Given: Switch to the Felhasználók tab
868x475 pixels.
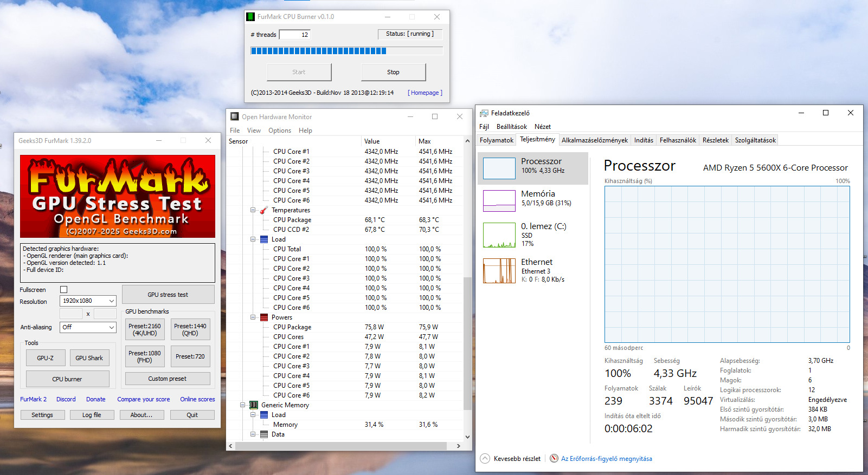Looking at the screenshot, I should 678,140.
